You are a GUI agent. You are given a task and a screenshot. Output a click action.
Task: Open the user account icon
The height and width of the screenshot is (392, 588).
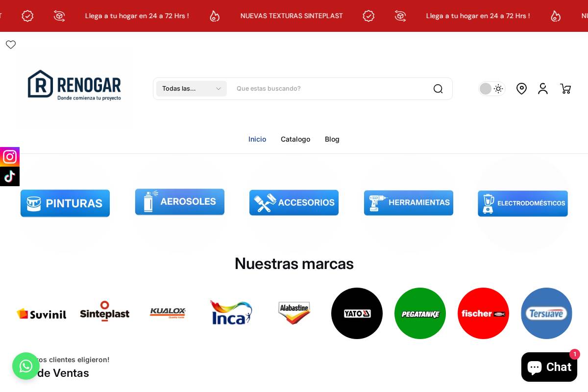543,89
